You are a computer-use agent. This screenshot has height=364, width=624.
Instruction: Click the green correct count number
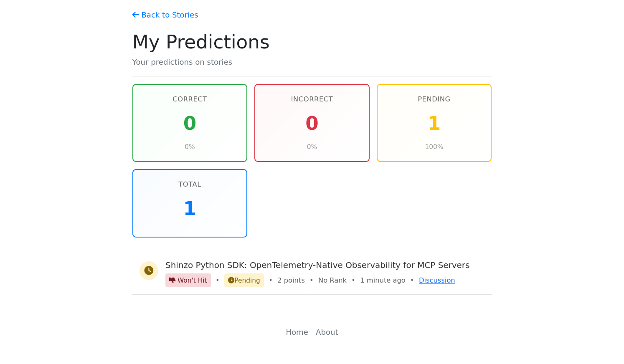click(x=190, y=123)
